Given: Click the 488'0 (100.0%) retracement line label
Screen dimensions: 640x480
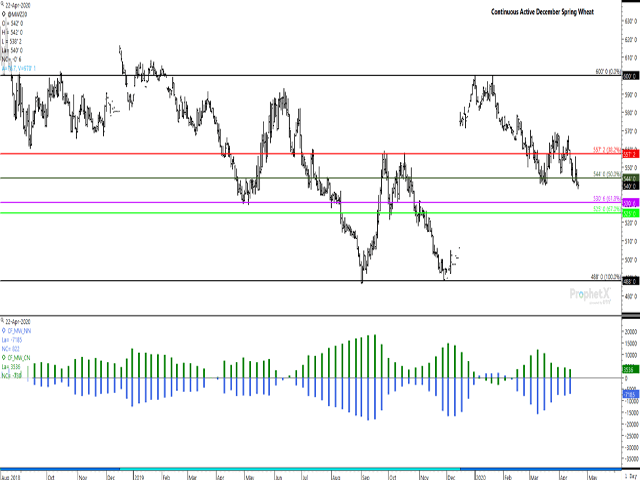Looking at the screenshot, I should [x=606, y=276].
